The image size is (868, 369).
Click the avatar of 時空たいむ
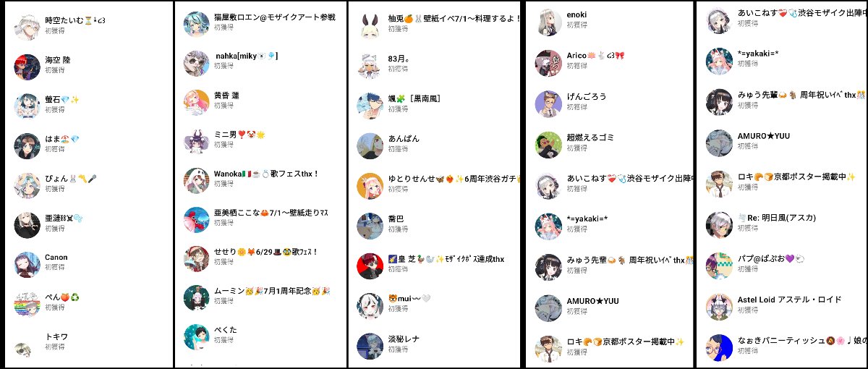(x=27, y=27)
